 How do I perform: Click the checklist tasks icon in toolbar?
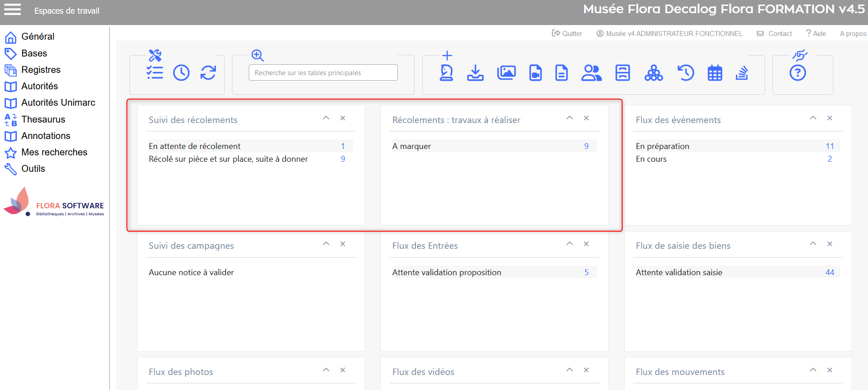pos(154,73)
